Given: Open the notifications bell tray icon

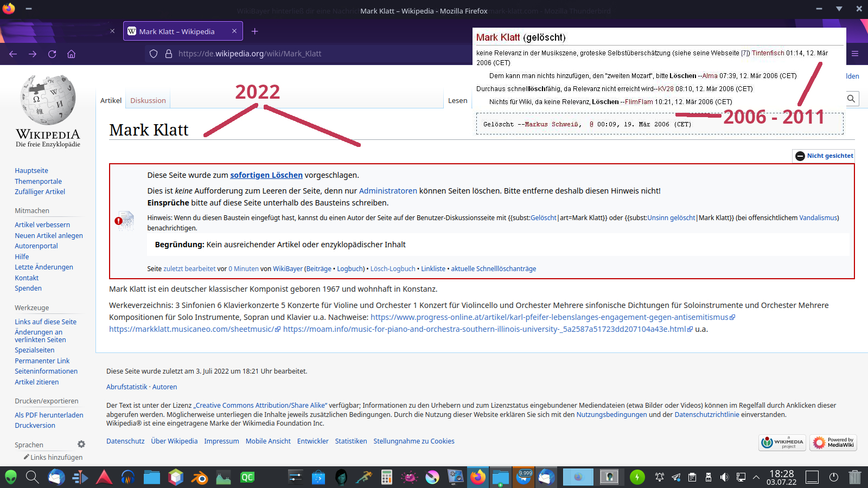Looking at the screenshot, I should [x=660, y=477].
